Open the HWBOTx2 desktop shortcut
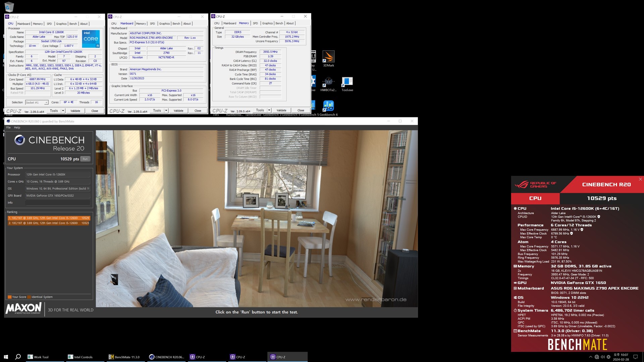Viewport: 644px width, 362px height. (328, 84)
